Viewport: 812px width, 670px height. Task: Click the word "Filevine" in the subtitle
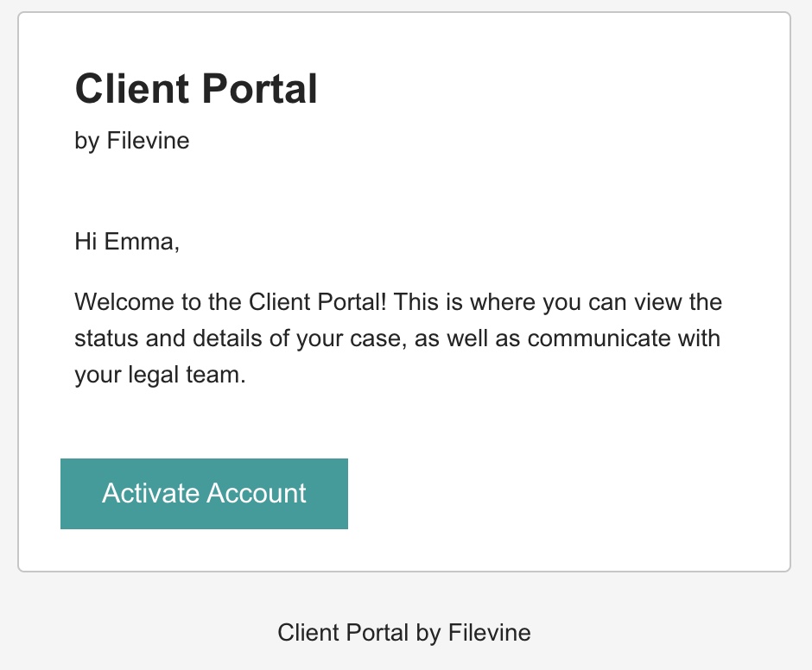click(148, 141)
